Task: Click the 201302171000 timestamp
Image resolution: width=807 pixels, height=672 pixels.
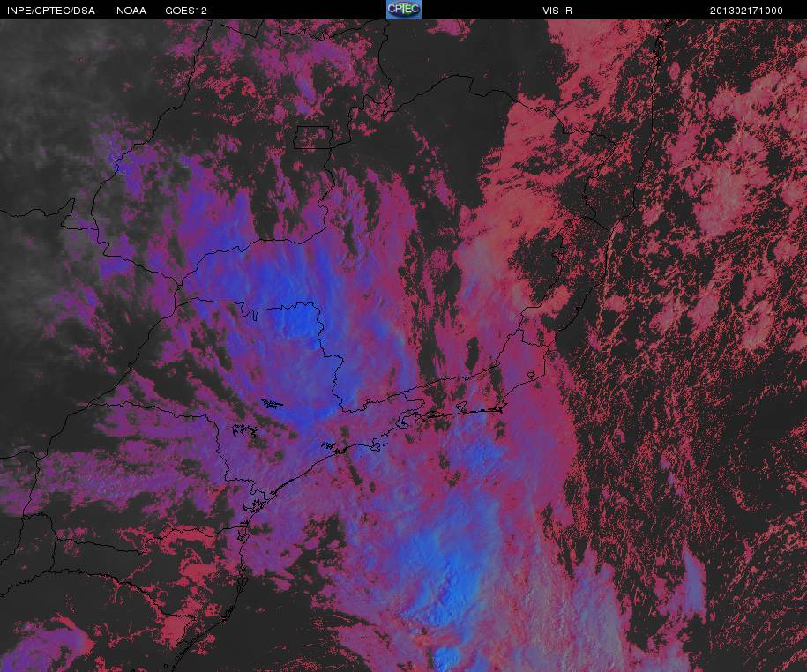Action: pyautogui.click(x=746, y=11)
